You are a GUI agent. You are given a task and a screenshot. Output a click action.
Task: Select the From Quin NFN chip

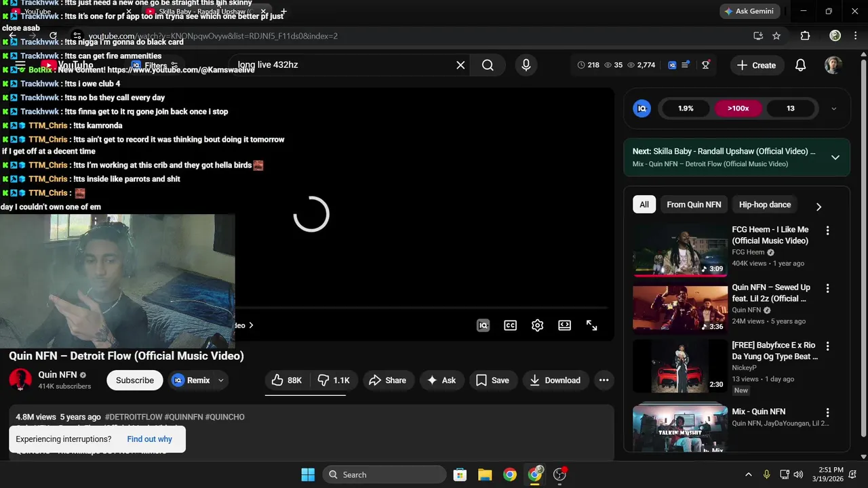pos(694,205)
